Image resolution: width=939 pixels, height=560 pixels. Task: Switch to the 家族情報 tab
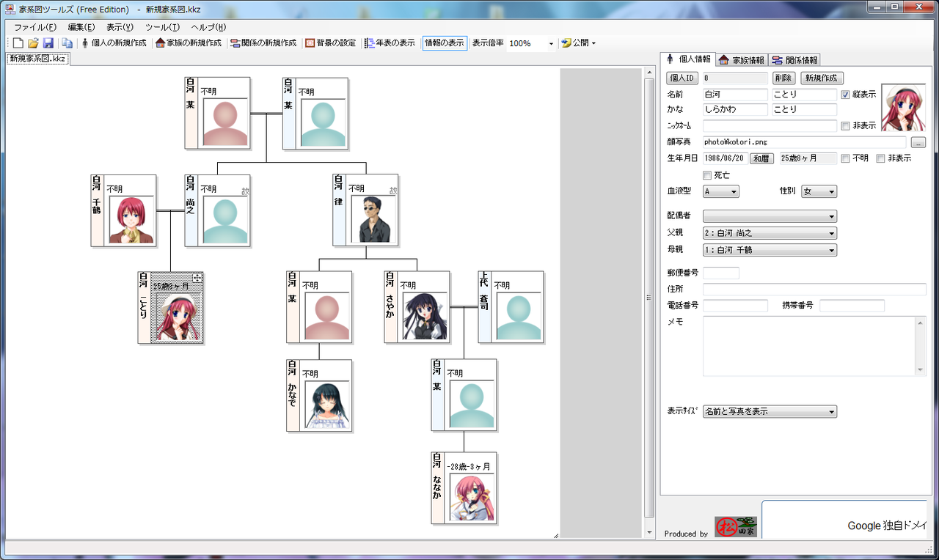tap(741, 60)
